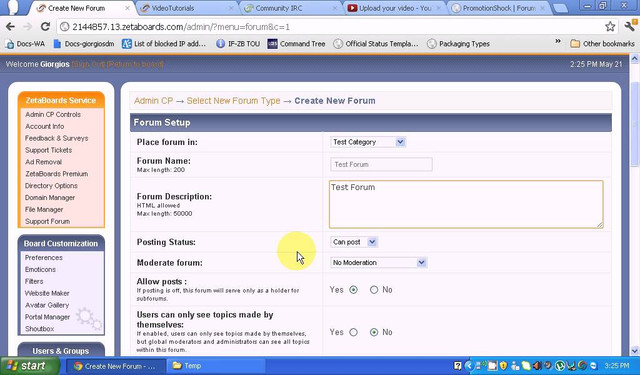The width and height of the screenshot is (640, 375).
Task: Open Filters under Board Customization
Action: (34, 281)
